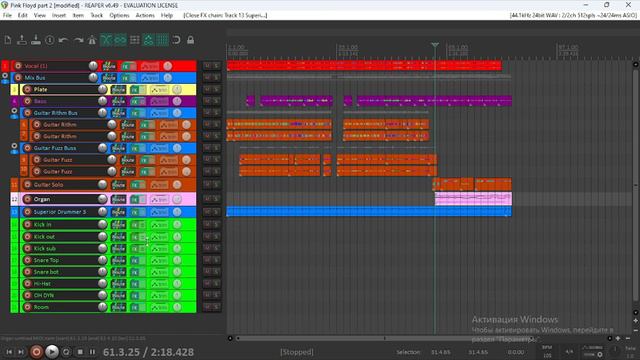Toggle the metronome icon
This screenshot has width=640, height=360.
point(92,40)
